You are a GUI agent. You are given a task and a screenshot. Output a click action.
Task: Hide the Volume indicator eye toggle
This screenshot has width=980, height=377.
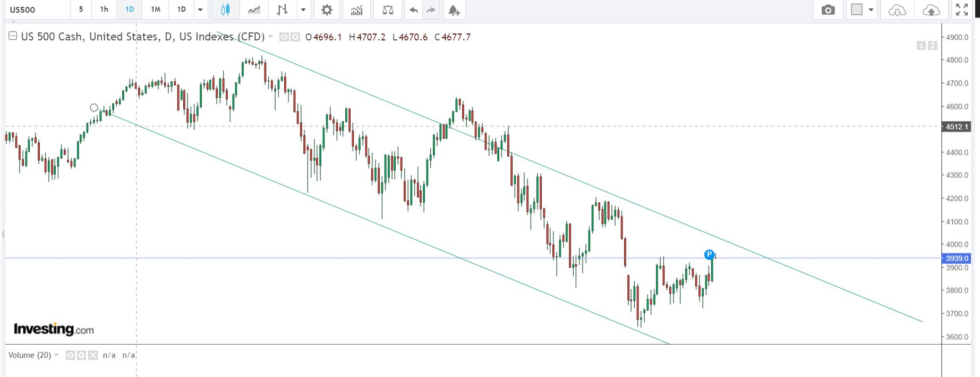tap(70, 355)
